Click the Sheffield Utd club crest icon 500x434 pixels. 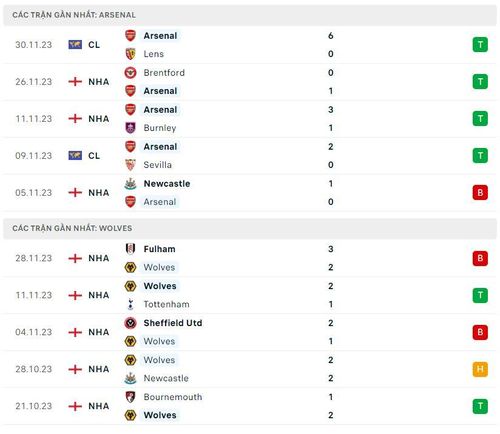[130, 323]
